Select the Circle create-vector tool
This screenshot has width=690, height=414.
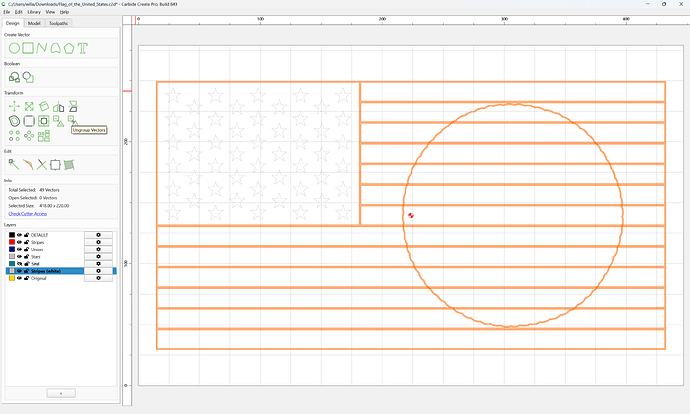coord(14,48)
